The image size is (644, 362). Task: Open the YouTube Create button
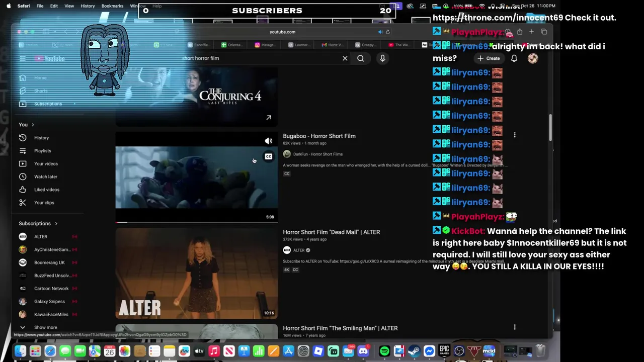click(489, 58)
